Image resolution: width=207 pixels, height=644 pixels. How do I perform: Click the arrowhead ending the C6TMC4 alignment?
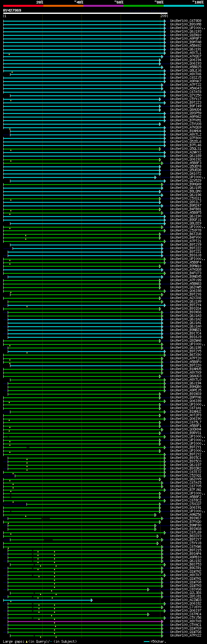pyautogui.click(x=148, y=614)
